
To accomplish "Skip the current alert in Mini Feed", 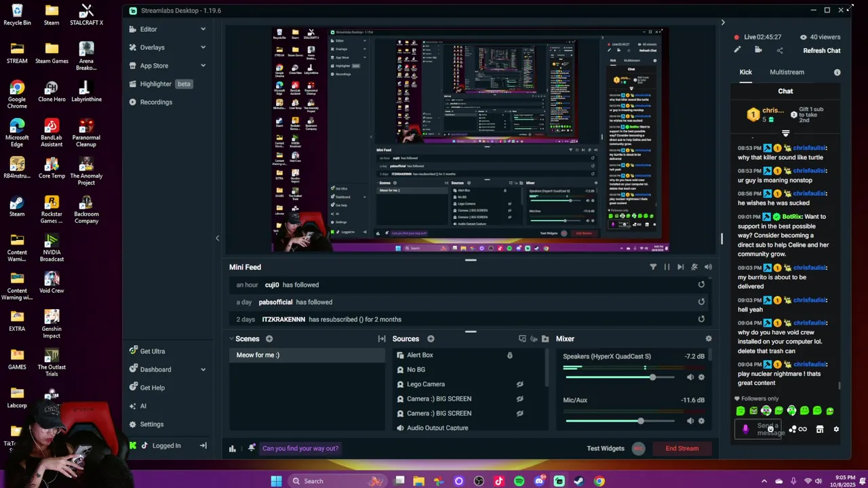I will pyautogui.click(x=680, y=267).
